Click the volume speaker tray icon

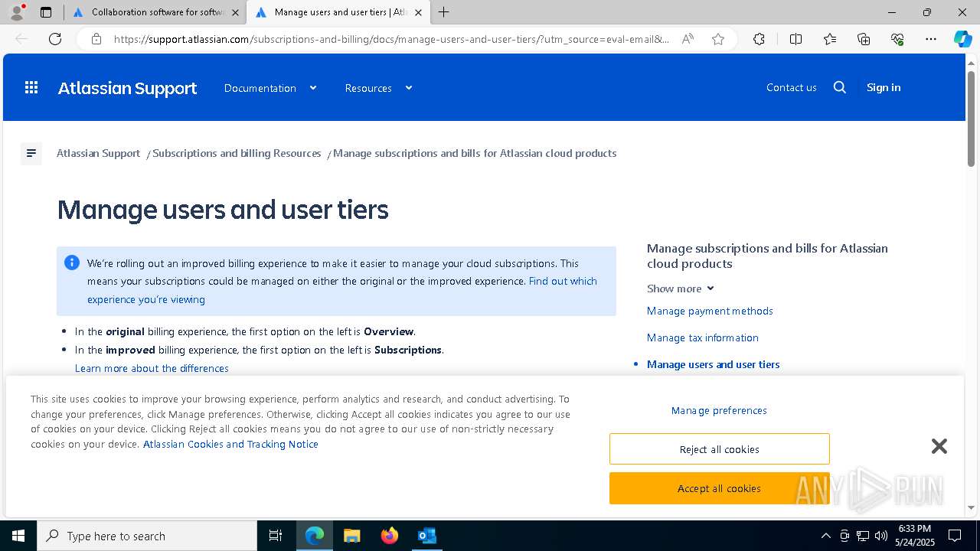coord(880,536)
